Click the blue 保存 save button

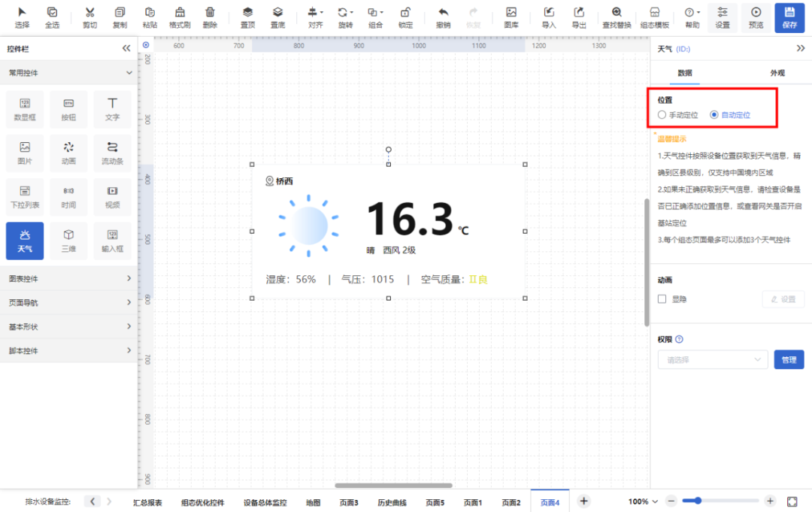[789, 17]
